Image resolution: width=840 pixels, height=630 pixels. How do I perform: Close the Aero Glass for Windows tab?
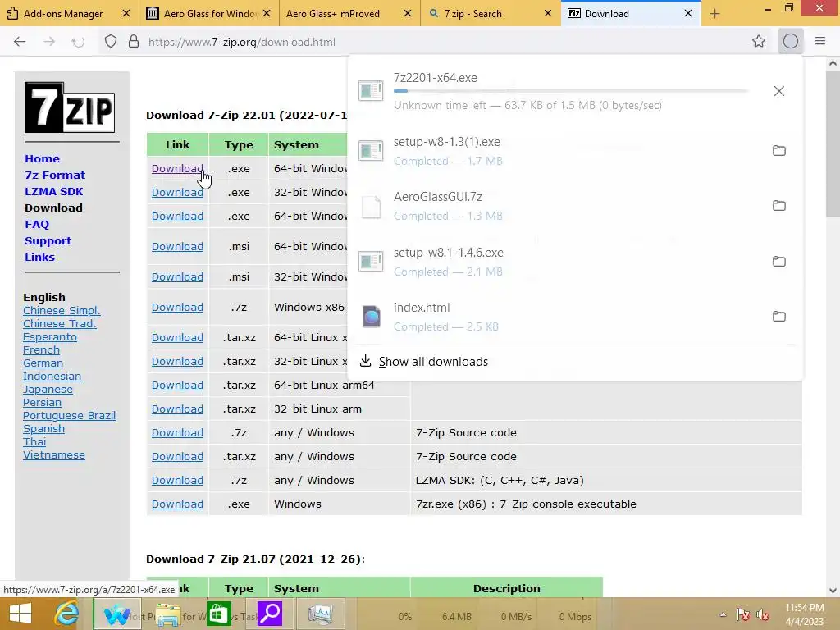click(267, 13)
